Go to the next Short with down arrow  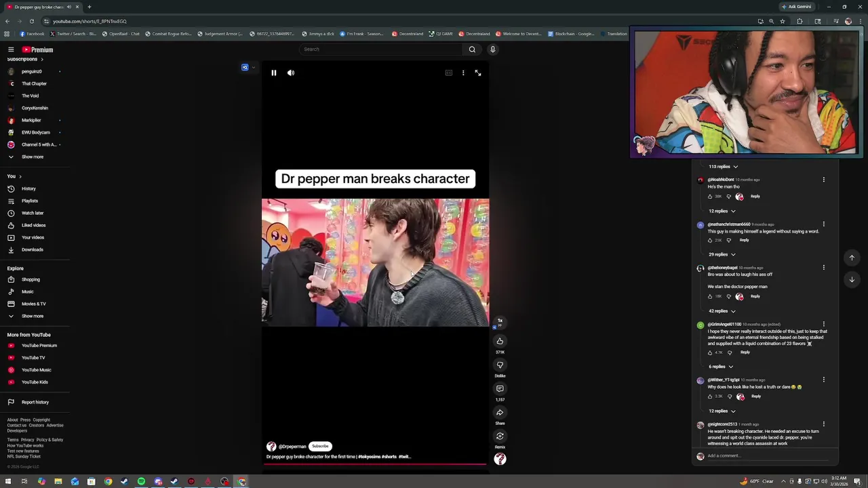pos(852,279)
